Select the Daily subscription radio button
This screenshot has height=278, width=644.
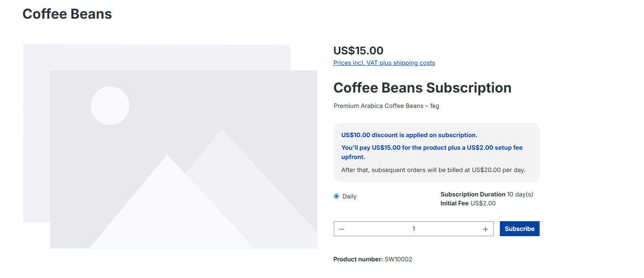pos(336,196)
